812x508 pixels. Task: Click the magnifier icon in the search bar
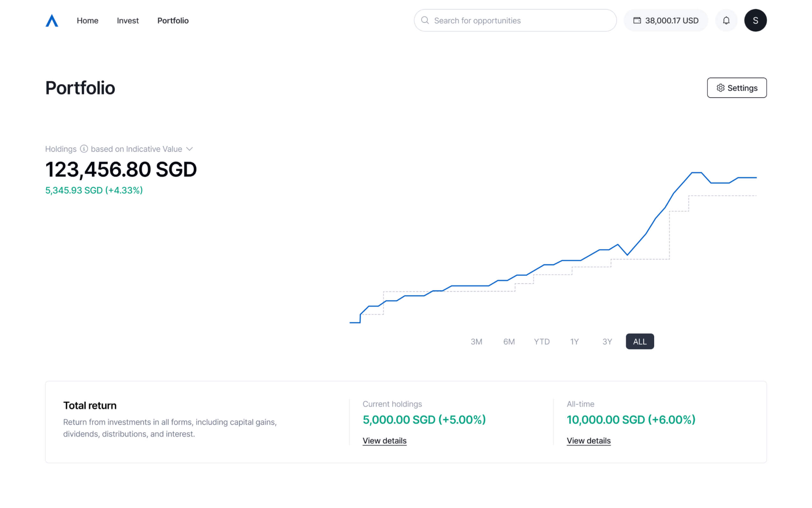click(425, 20)
